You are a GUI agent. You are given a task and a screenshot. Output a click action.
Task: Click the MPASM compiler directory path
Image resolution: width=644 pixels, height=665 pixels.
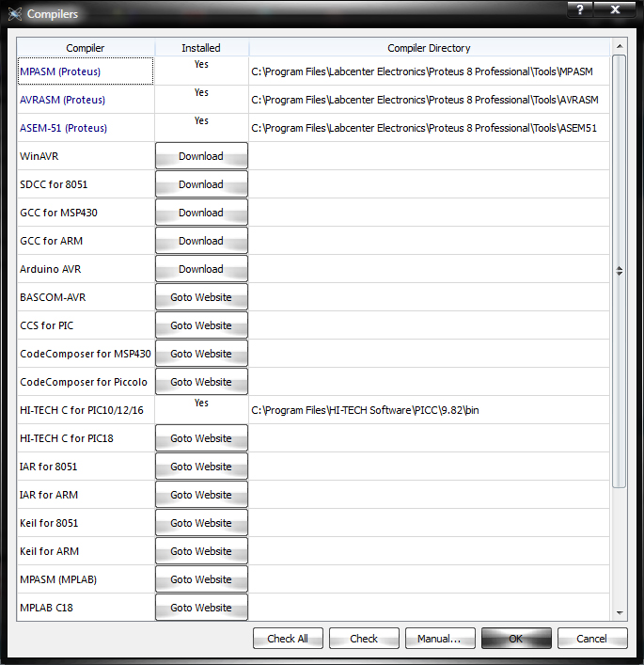(422, 71)
